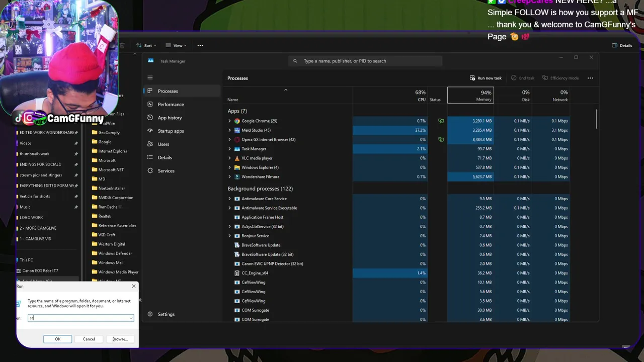Open the Task Manager hamburger navigation menu
Screen dimensions: 644x362
[150, 77]
